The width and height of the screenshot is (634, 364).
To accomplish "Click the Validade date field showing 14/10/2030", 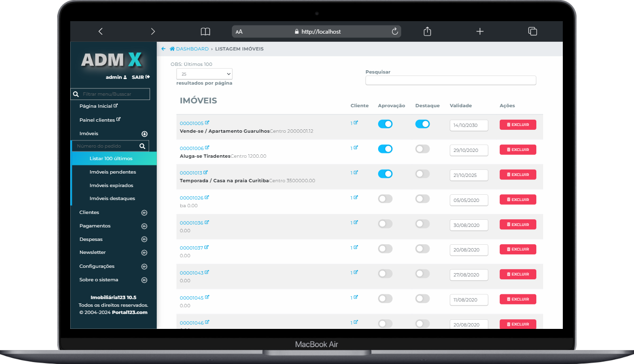I will point(469,125).
